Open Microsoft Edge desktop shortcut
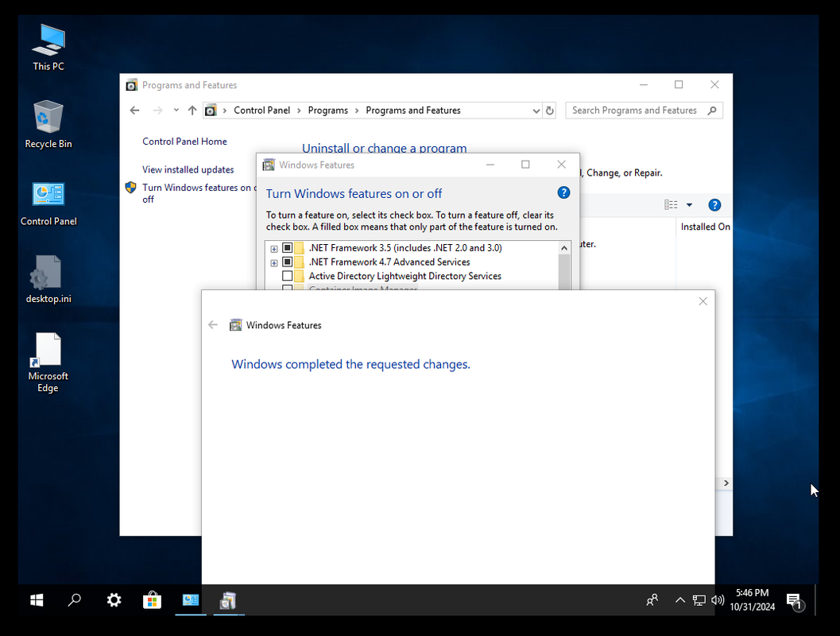The width and height of the screenshot is (840, 636). 48,363
